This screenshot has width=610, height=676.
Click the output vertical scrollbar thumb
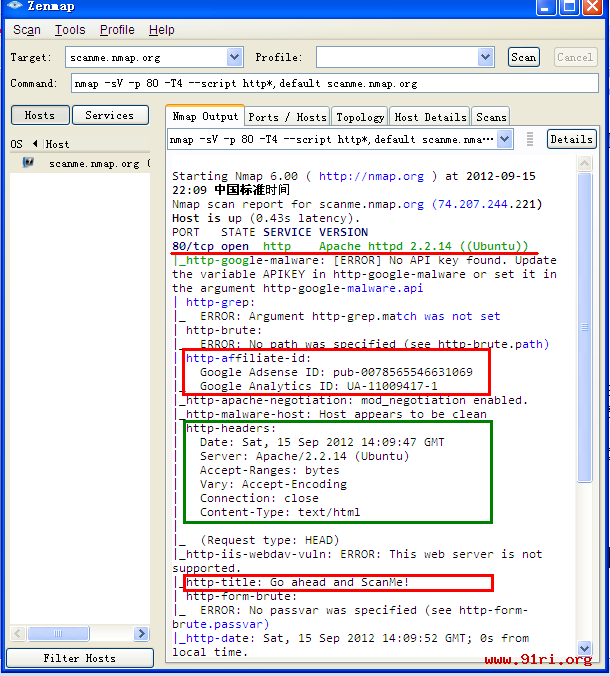click(585, 327)
